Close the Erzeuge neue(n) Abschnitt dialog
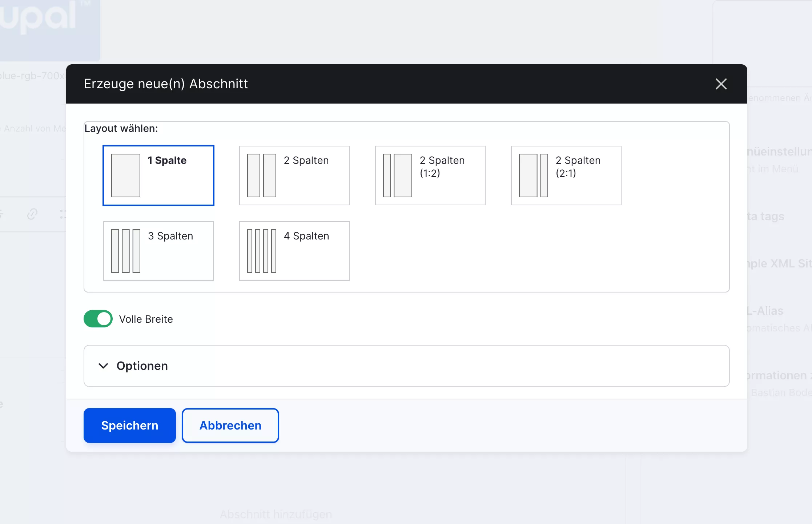Image resolution: width=812 pixels, height=524 pixels. [x=721, y=84]
